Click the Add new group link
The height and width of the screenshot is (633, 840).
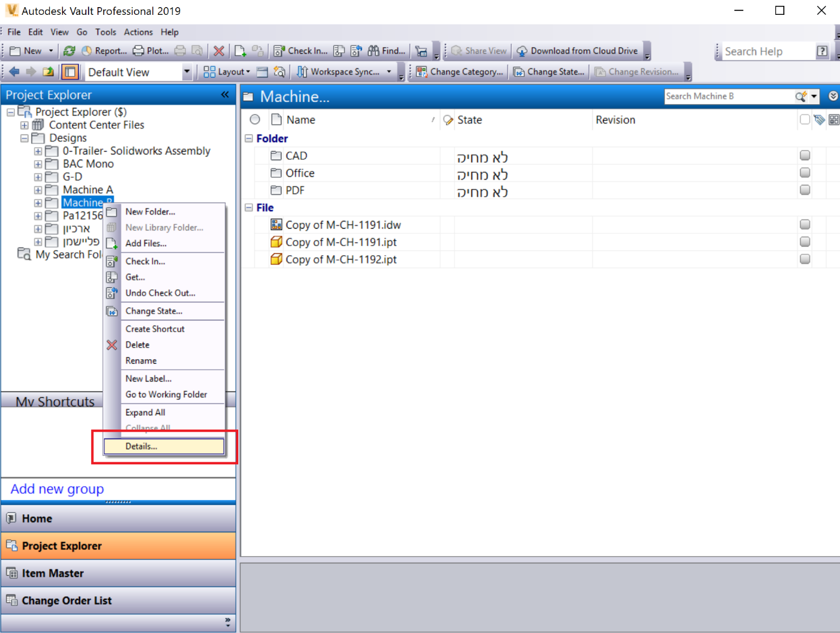(57, 489)
